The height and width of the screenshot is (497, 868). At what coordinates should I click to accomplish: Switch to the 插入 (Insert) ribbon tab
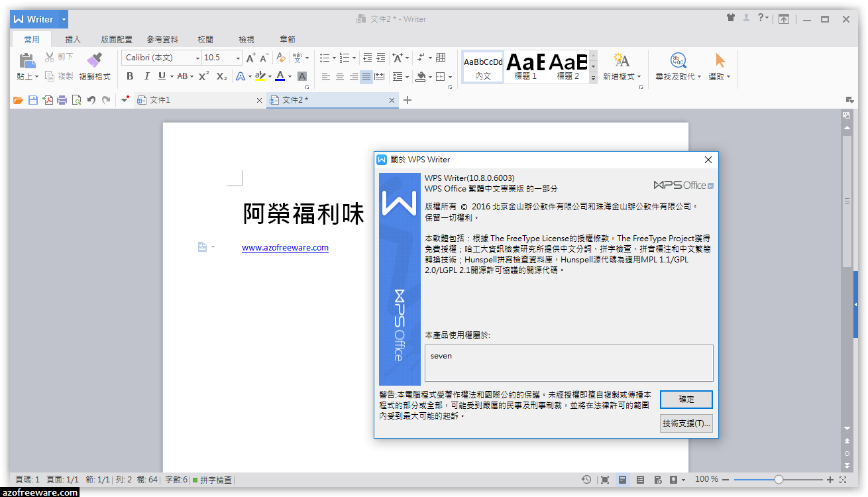coord(73,40)
